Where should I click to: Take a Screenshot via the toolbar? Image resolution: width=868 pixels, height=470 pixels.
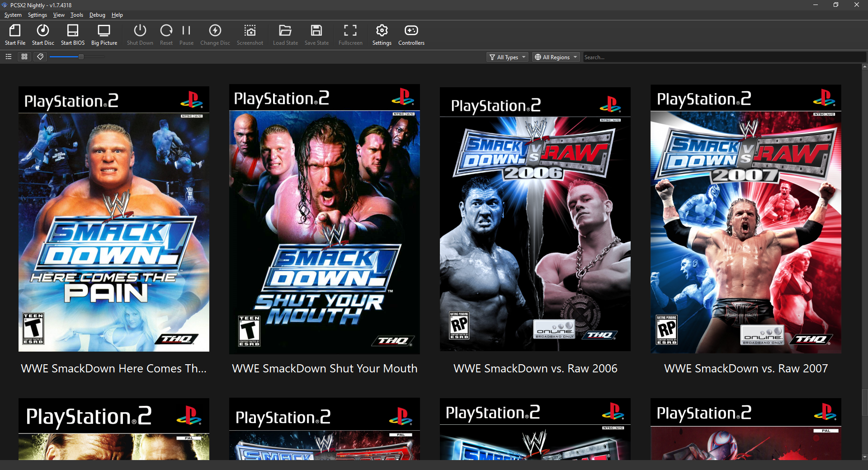pos(250,35)
